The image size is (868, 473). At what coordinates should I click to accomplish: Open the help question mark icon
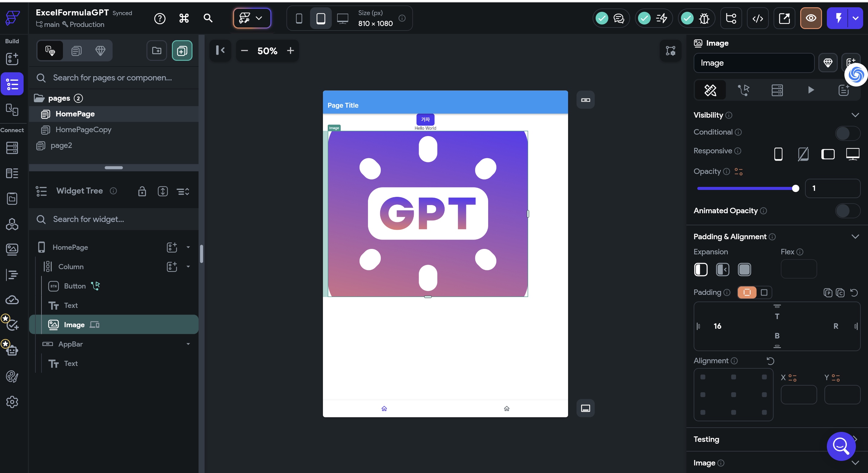click(x=160, y=18)
